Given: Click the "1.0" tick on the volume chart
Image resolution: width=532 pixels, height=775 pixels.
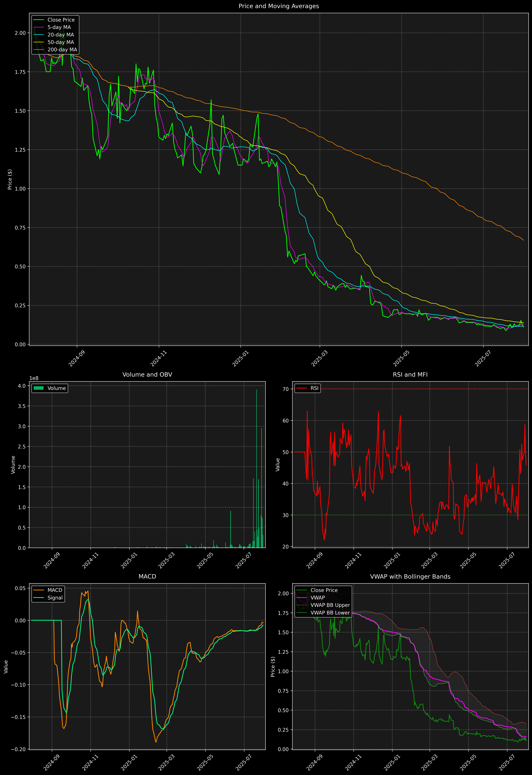Looking at the screenshot, I should [22, 507].
